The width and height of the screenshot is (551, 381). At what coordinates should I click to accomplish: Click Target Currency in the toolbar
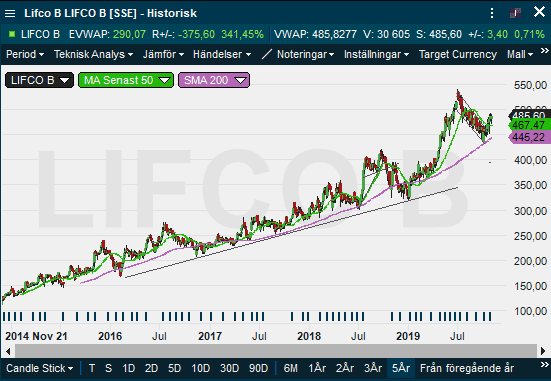click(458, 54)
